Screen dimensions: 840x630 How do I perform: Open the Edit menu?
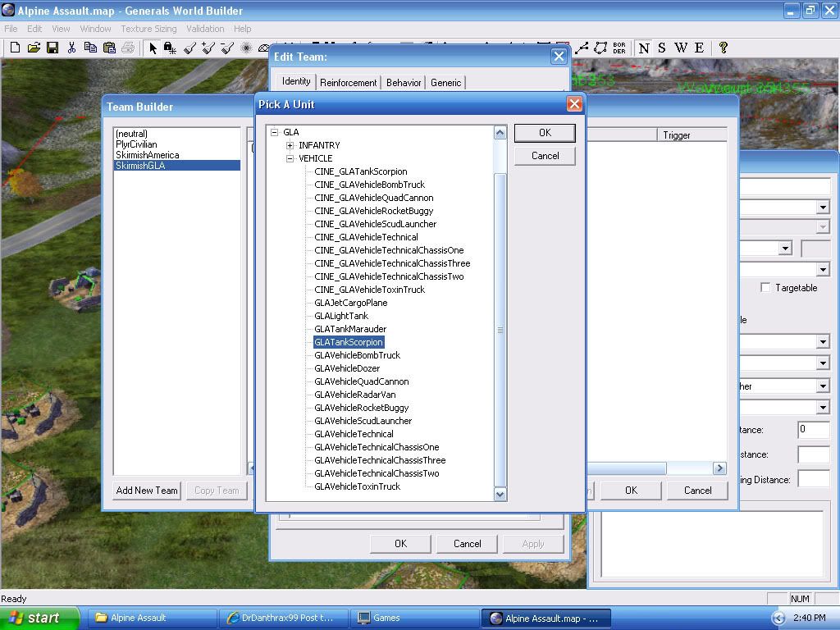click(34, 29)
